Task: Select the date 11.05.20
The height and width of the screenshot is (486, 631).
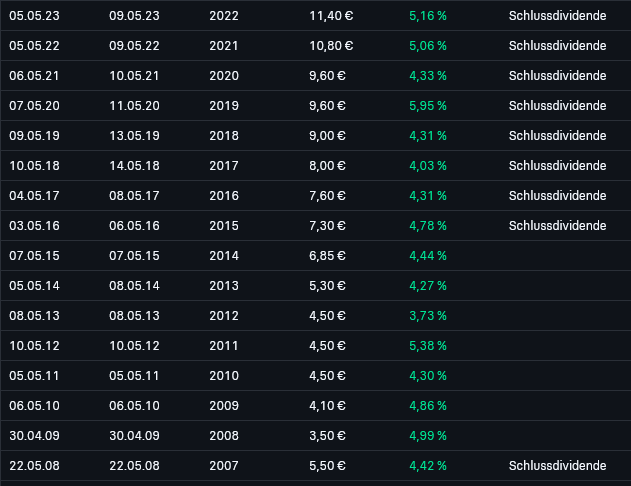Action: click(134, 106)
